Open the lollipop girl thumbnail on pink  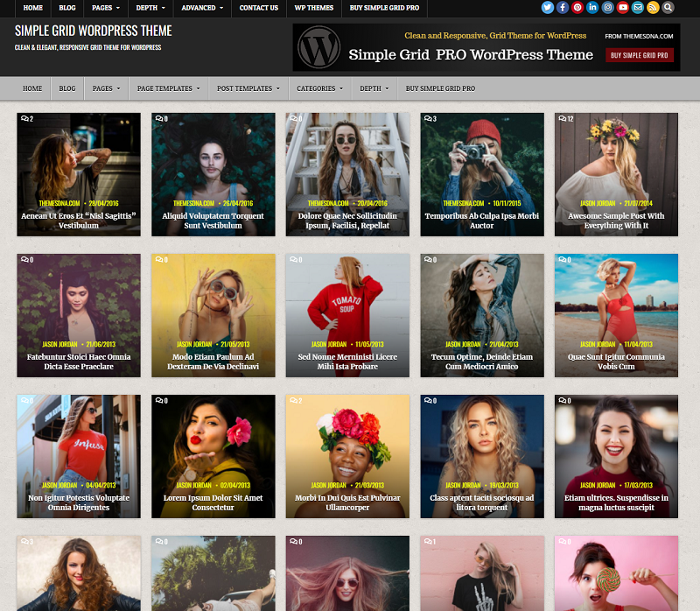coord(616,573)
